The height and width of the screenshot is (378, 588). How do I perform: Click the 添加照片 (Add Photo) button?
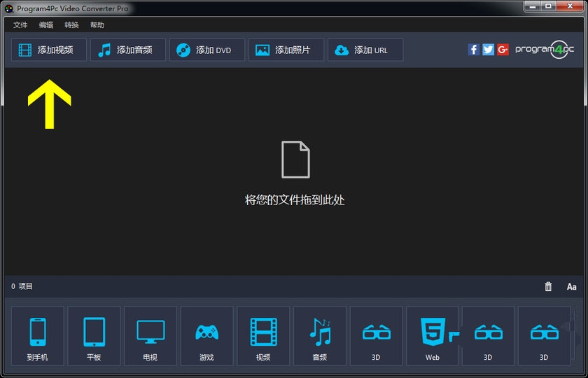click(x=286, y=50)
